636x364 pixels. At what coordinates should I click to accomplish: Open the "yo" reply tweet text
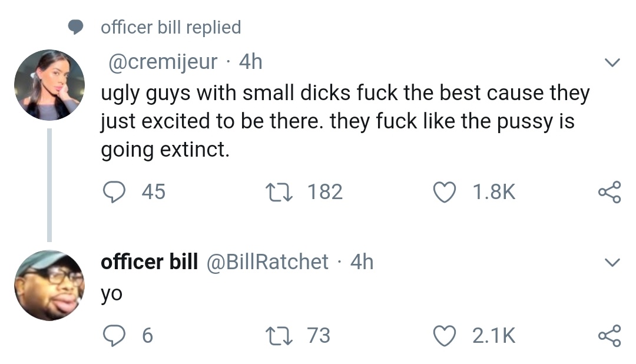[x=111, y=293]
